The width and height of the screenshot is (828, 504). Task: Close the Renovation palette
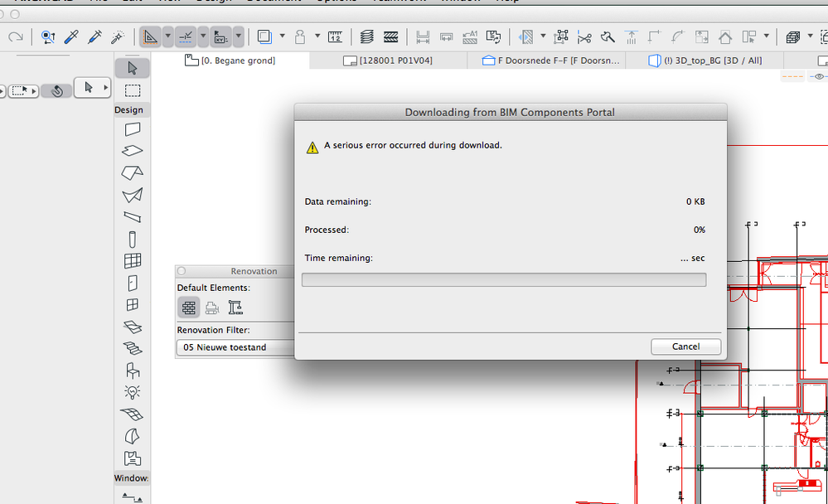coord(182,271)
